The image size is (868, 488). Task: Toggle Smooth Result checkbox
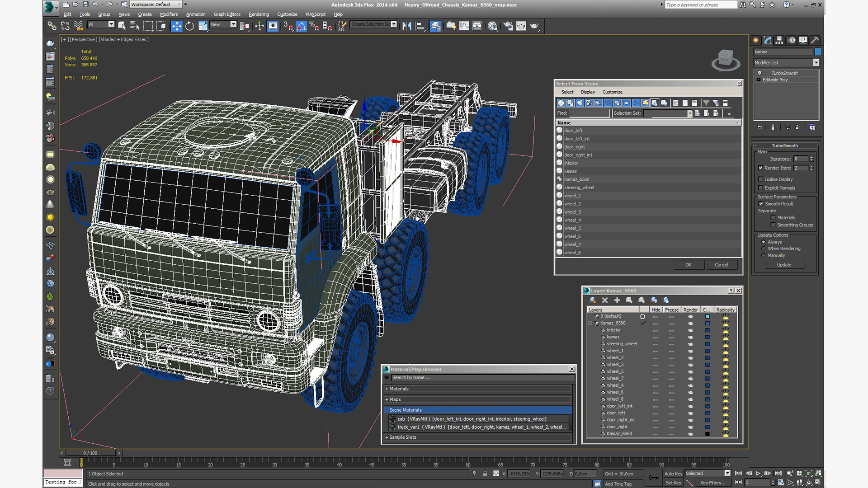pos(761,204)
